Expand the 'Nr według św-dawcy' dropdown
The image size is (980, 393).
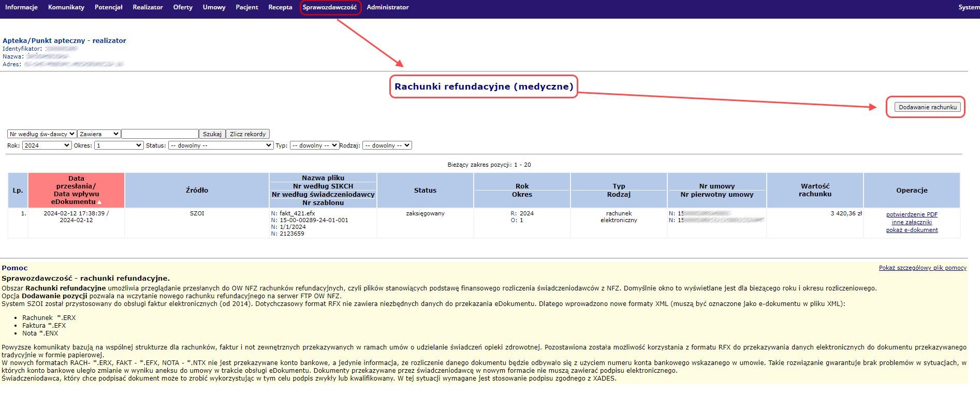click(42, 134)
